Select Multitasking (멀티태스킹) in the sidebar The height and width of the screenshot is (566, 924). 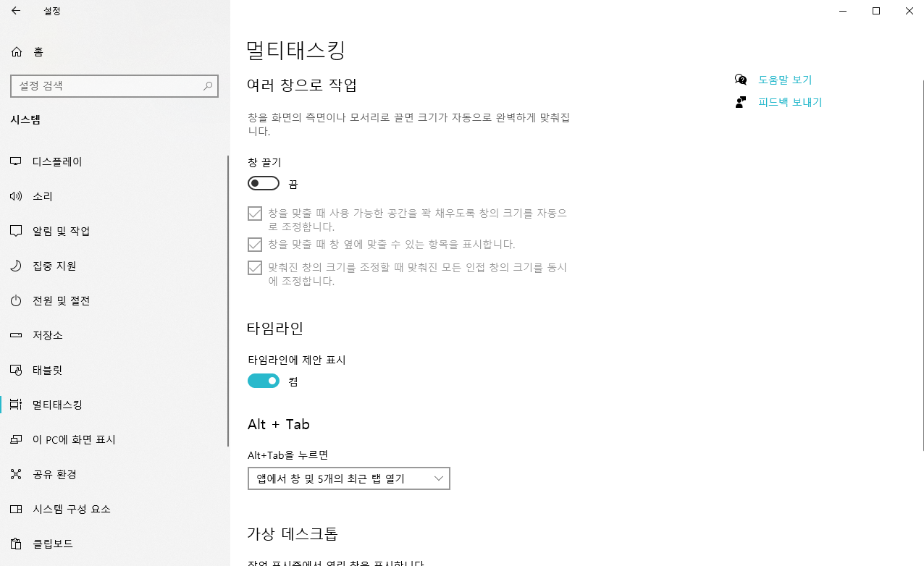point(58,405)
